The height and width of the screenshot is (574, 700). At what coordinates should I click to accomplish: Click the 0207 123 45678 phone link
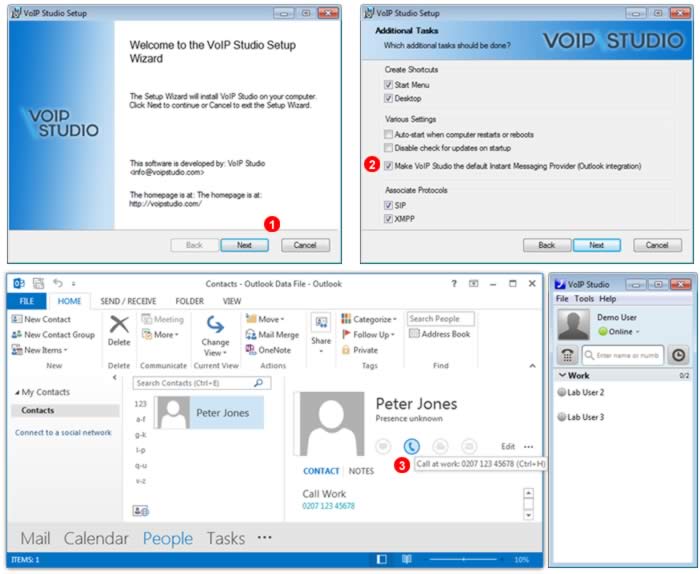click(328, 506)
